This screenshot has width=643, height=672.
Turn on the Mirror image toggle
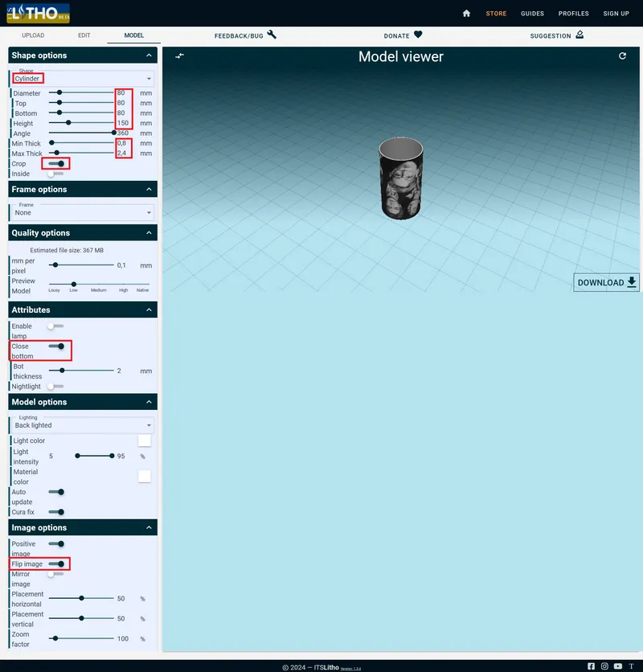(55, 574)
